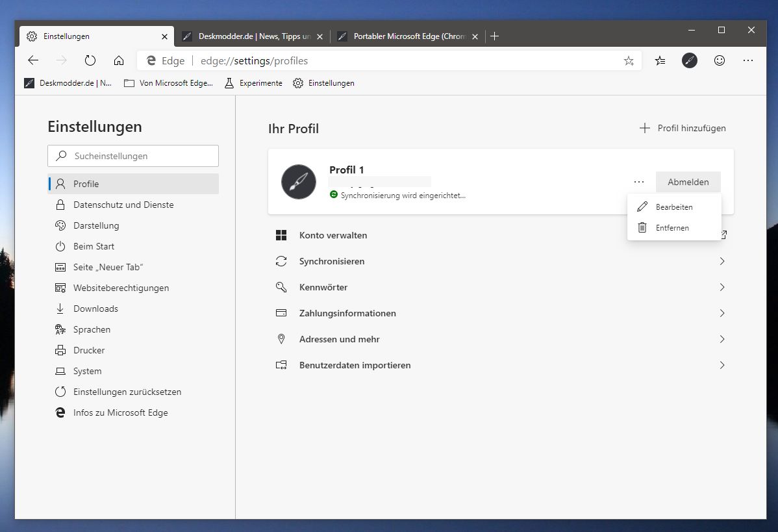The image size is (778, 532).
Task: Open Seite Neuer Tab settings
Action: point(133,267)
